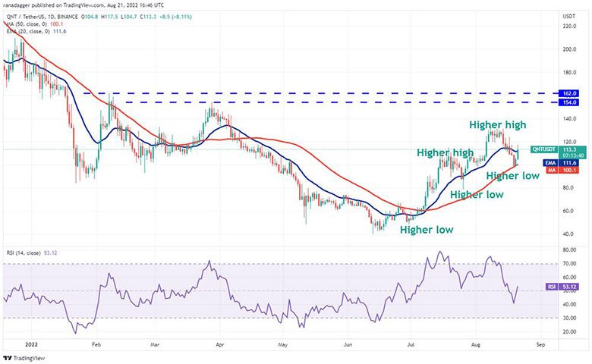The image size is (592, 364).
Task: Click the 70.00 RSI axis value
Action: 569,264
